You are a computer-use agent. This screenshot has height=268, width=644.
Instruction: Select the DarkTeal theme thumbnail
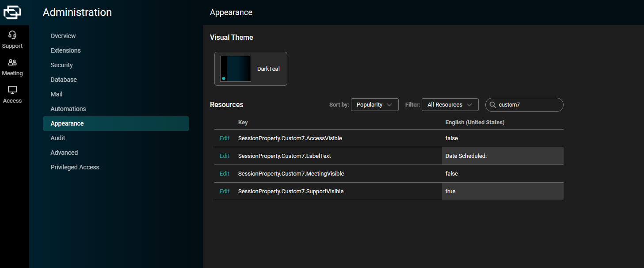tap(236, 69)
